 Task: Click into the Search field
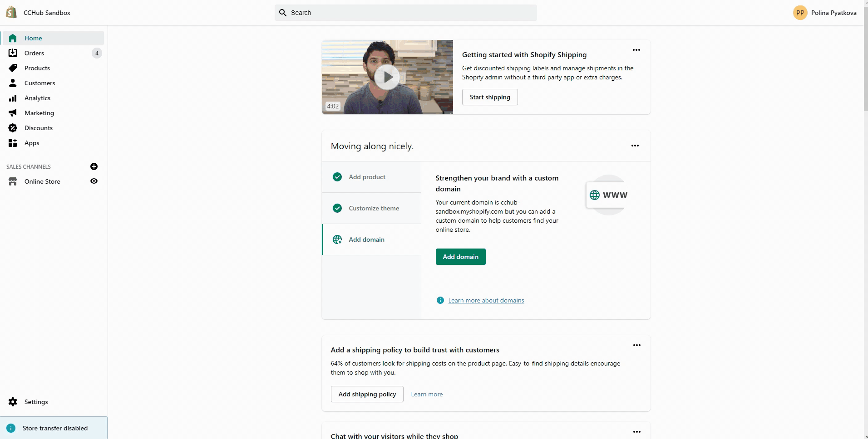coord(405,12)
